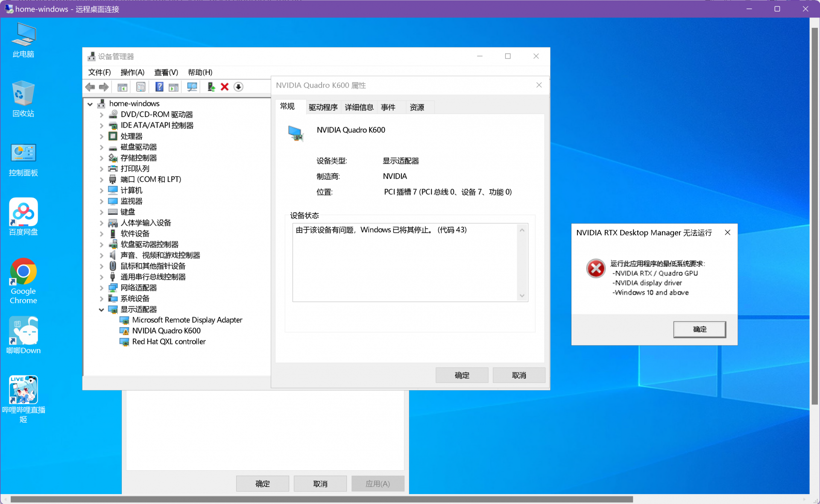Close the NVIDIA RTX Desktop Manager dialog
This screenshot has height=504, width=820.
point(728,232)
